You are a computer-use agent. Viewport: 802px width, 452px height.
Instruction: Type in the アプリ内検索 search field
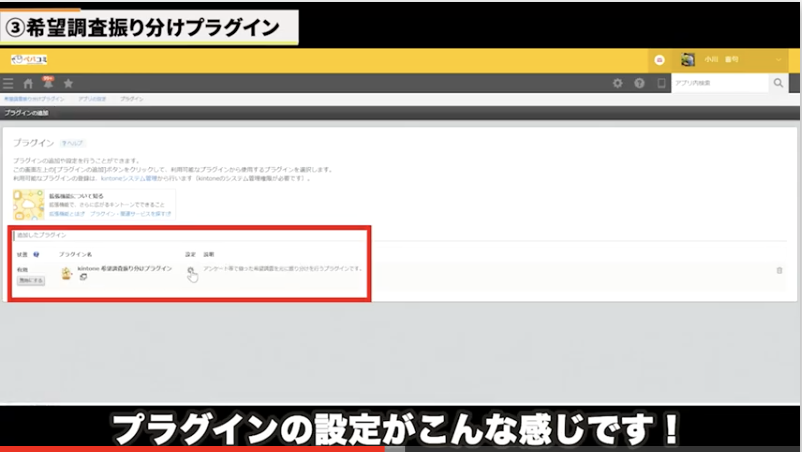[719, 84]
